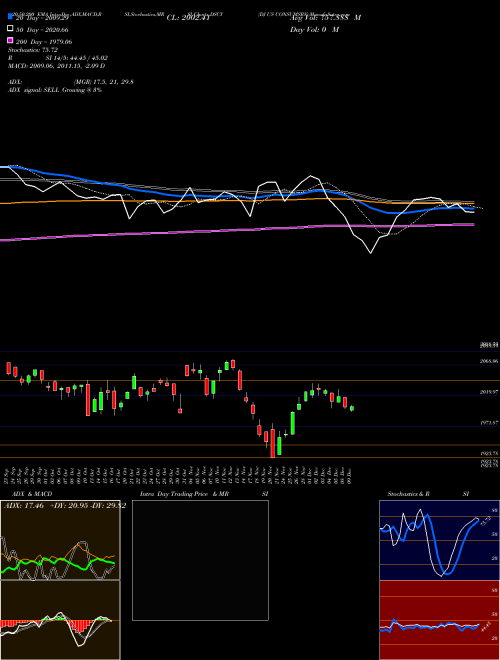Screen dimensions: 500x660
Task: Open the blue Stochastics chart panel
Action: point(439,540)
